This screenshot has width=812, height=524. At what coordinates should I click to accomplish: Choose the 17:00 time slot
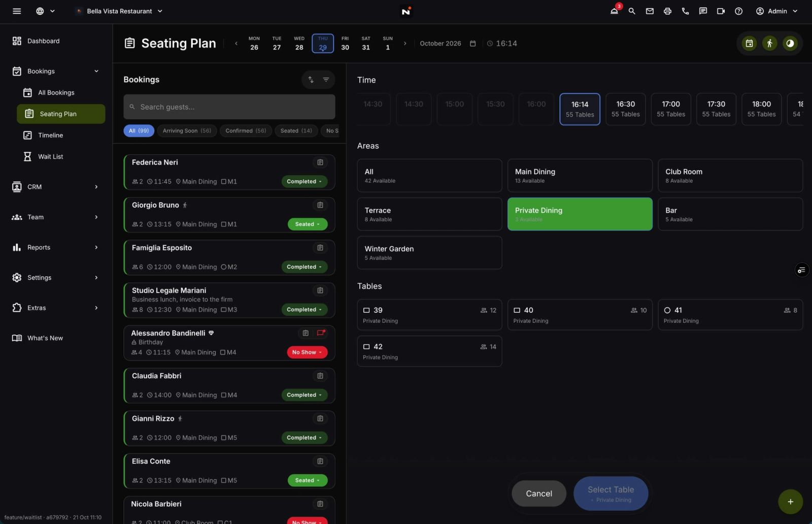coord(671,109)
